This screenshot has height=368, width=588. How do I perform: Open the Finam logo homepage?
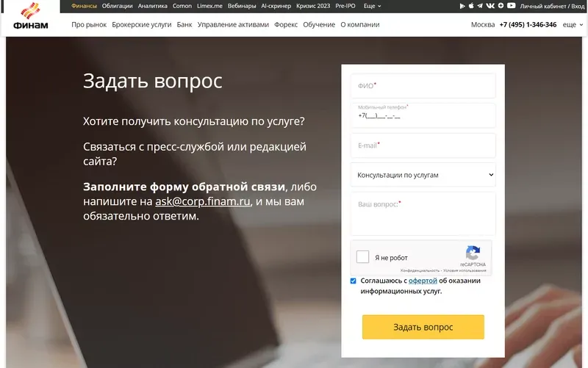pyautogui.click(x=30, y=15)
